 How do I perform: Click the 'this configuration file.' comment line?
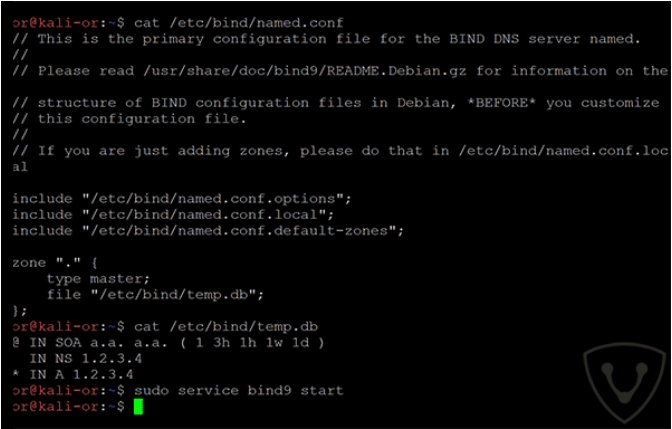click(142, 119)
